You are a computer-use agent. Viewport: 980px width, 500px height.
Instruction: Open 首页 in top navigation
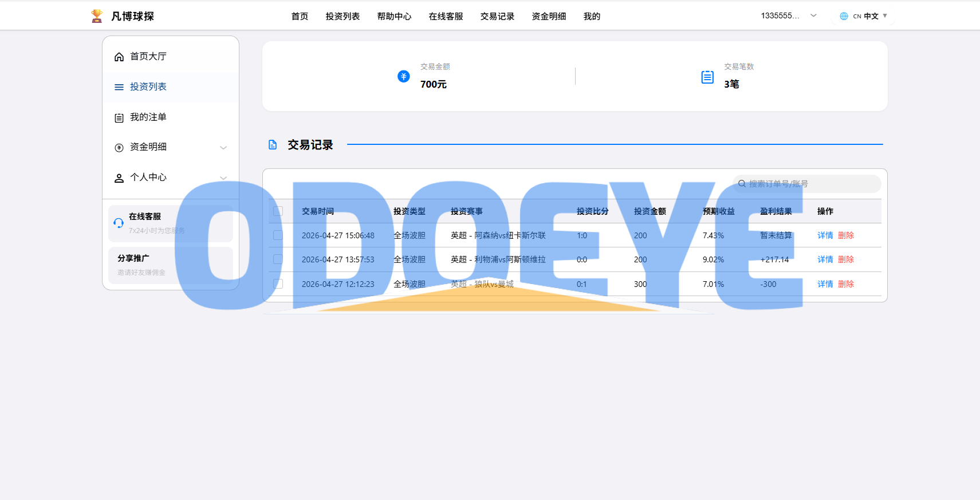[x=300, y=16]
